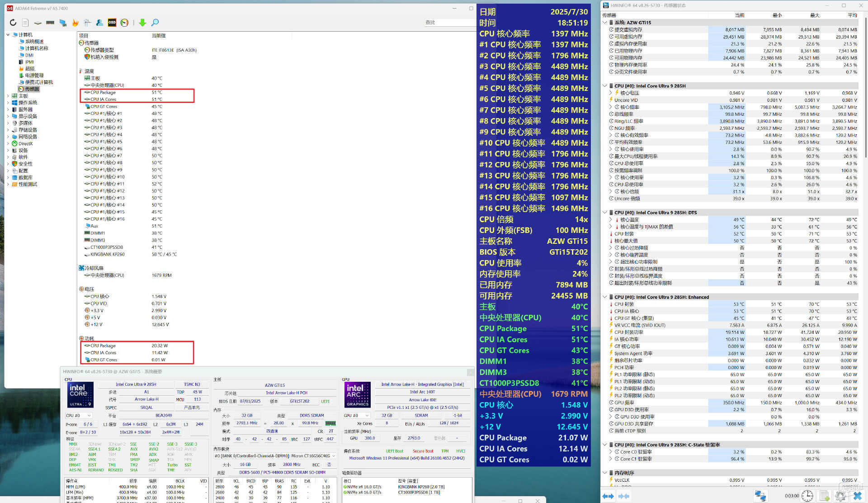Click the AIDA64 magnifier search icon
This screenshot has width=868, height=503.
(155, 23)
